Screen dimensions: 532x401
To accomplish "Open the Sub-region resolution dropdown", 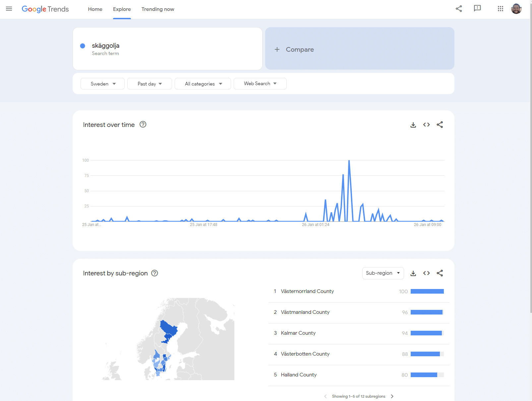I will tap(383, 273).
